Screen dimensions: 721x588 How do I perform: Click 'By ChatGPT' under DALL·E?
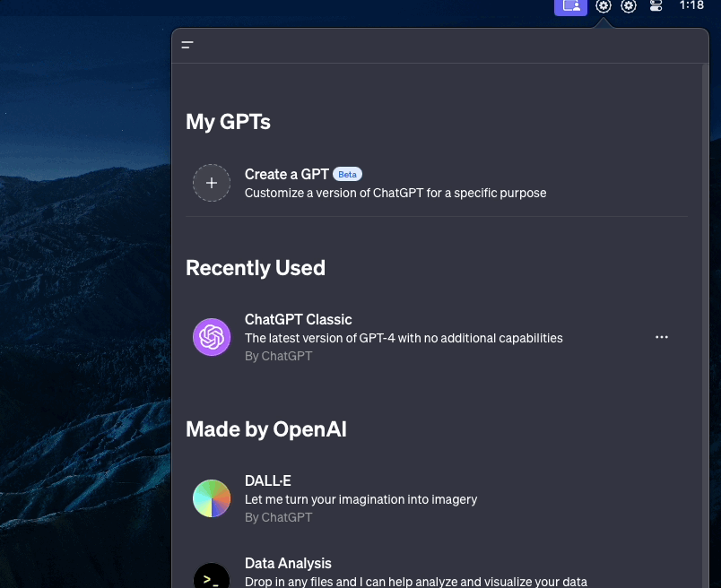pos(278,517)
